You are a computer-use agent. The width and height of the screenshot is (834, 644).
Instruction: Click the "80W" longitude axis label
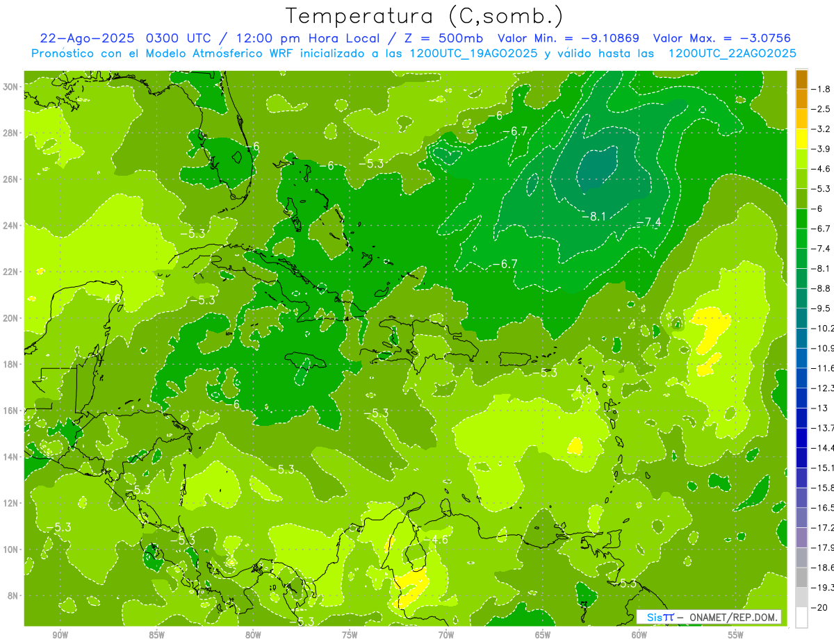pyautogui.click(x=253, y=634)
